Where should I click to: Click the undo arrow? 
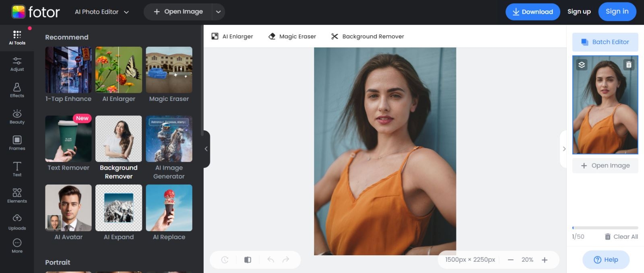click(x=270, y=260)
